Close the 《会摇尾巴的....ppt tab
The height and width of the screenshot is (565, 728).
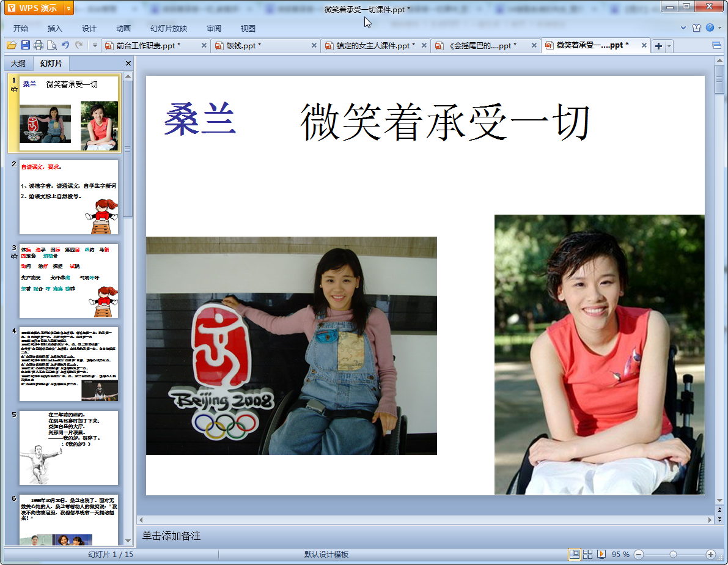[534, 45]
